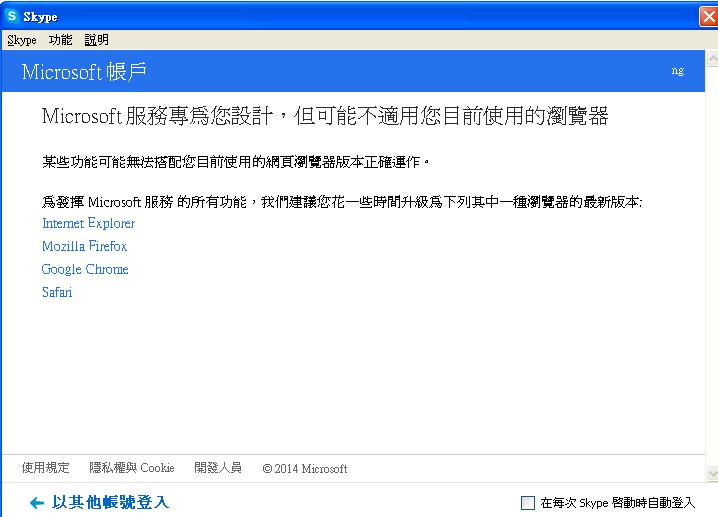The height and width of the screenshot is (517, 718).
Task: Open the Mozilla Firefox upgrade link
Action: tap(84, 246)
